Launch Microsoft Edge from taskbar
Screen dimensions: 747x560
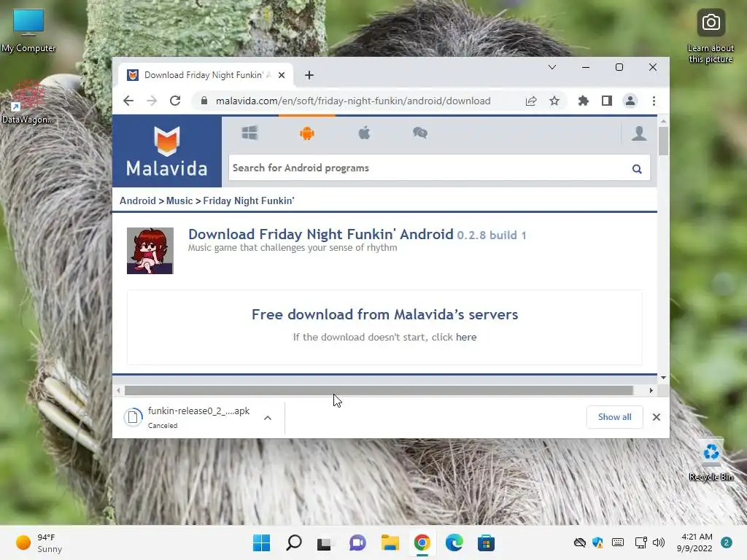tap(454, 542)
